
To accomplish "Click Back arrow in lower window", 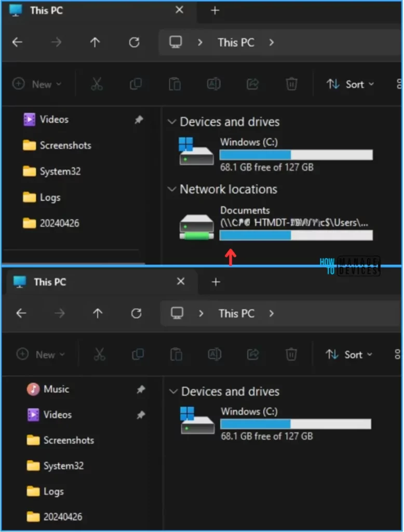I will coord(21,313).
